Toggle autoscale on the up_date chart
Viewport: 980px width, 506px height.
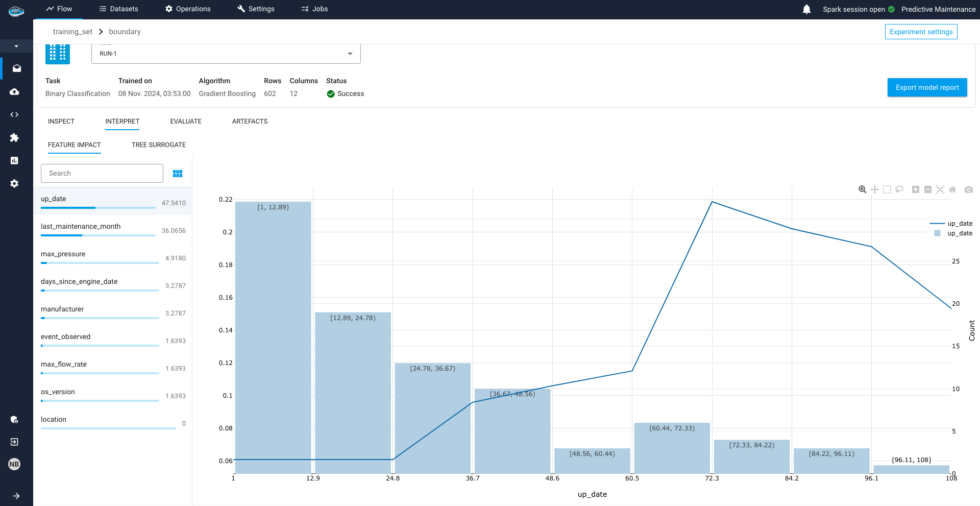[x=940, y=189]
